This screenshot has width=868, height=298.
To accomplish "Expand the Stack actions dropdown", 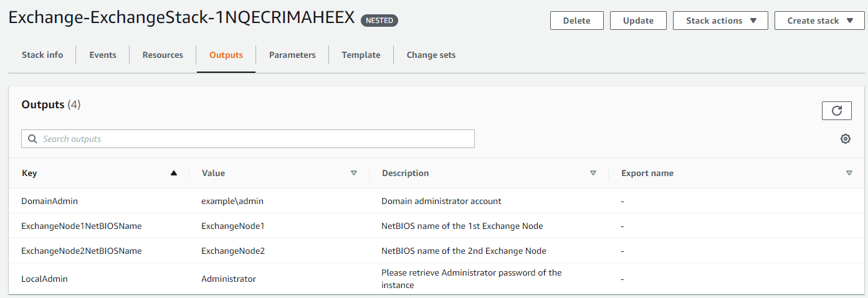I will tap(720, 21).
